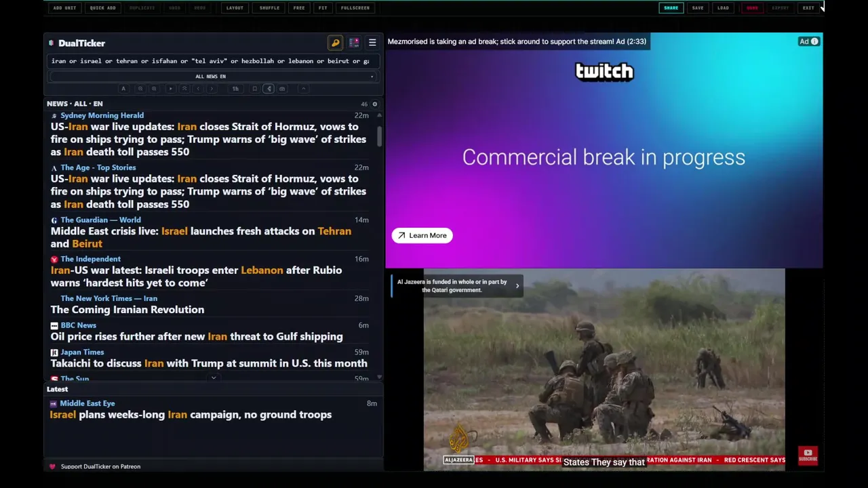
Task: Open BBC News oil price headline
Action: tap(197, 336)
